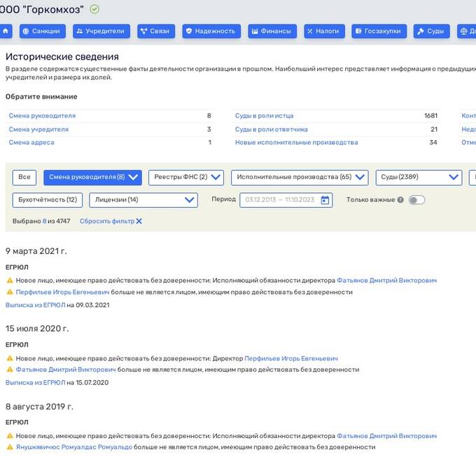Toggle the Только важные switch
This screenshot has height=457, width=476.
pyautogui.click(x=416, y=200)
